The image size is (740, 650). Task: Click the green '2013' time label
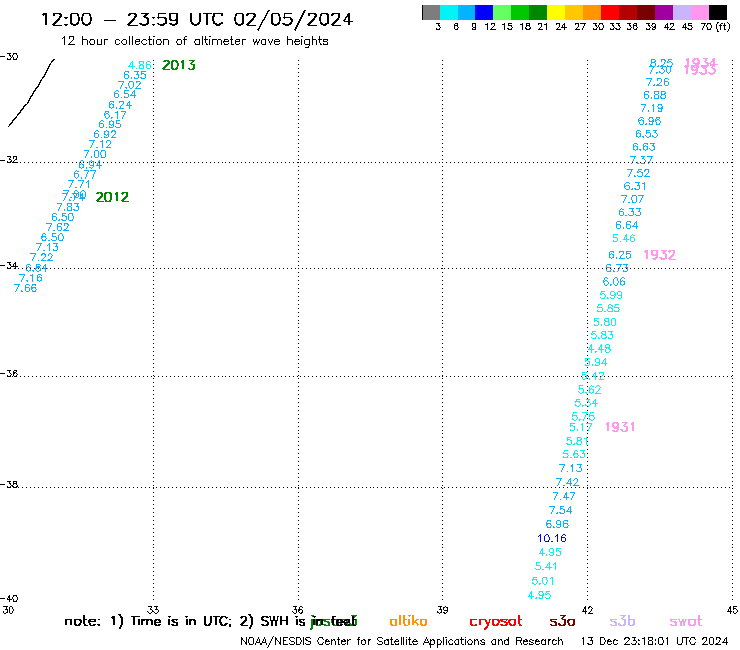click(x=178, y=65)
